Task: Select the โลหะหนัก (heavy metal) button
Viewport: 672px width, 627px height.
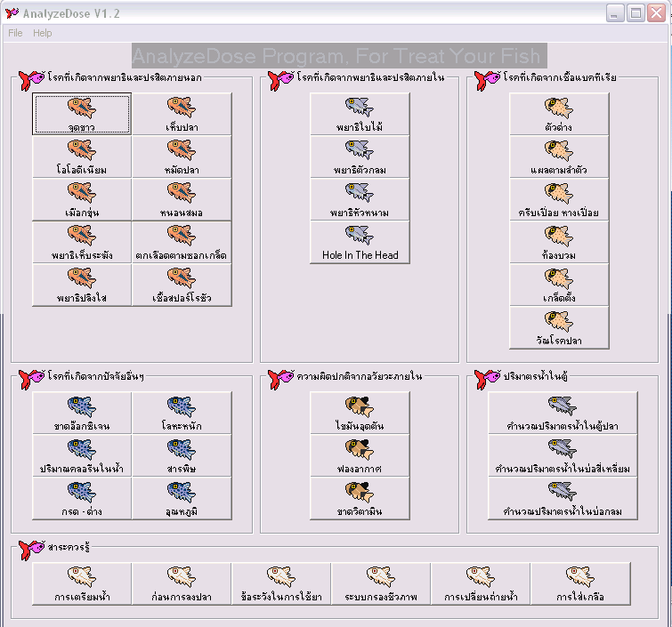Action: [182, 413]
